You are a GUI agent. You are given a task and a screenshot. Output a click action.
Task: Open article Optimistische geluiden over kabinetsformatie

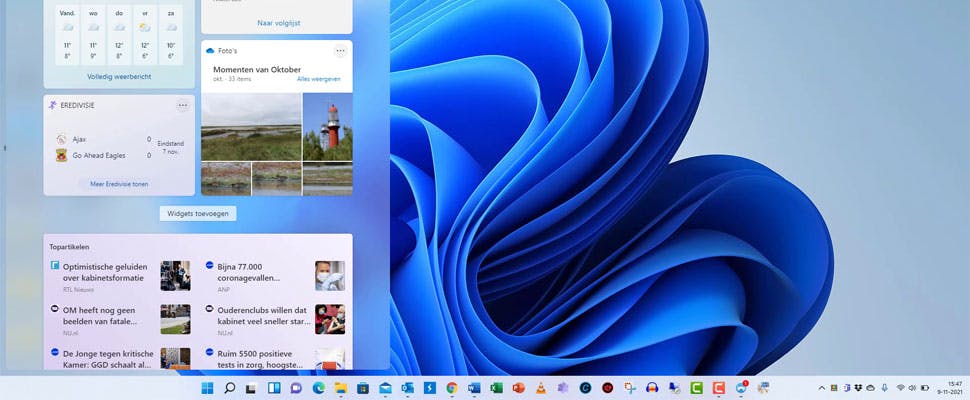105,273
